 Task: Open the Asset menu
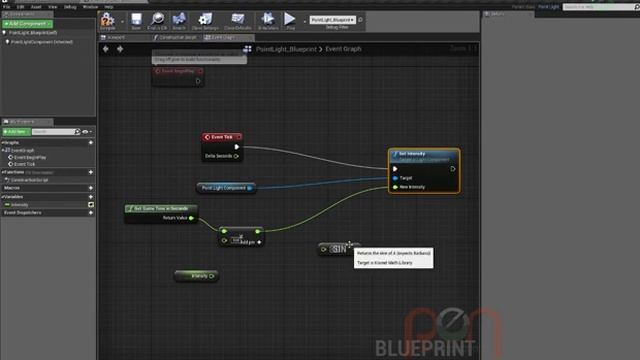(36, 7)
